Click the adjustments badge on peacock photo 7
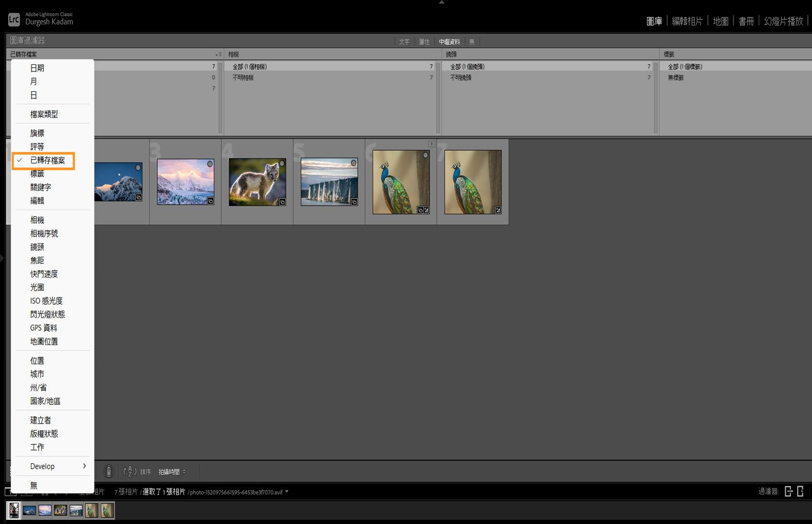Viewport: 812px width, 524px height. (x=498, y=210)
